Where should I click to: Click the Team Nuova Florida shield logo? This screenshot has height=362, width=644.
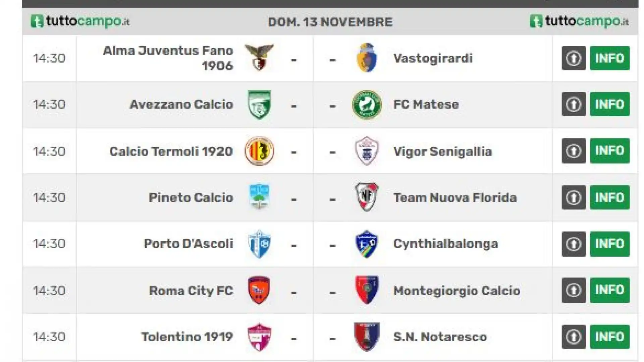pos(367,197)
